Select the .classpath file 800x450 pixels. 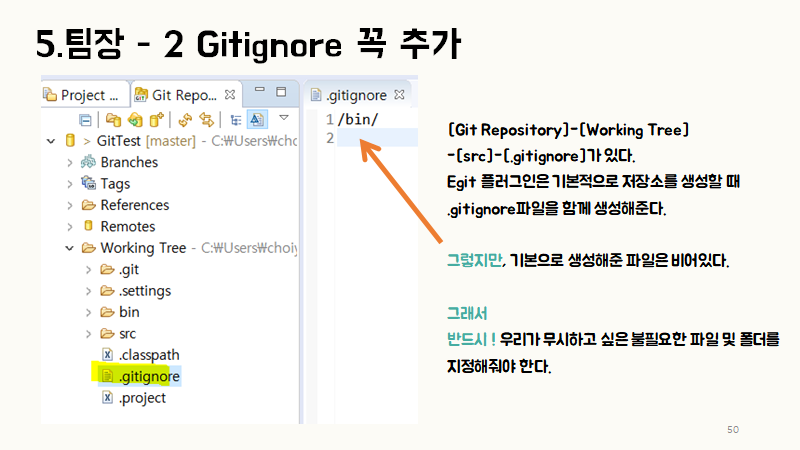pyautogui.click(x=149, y=355)
